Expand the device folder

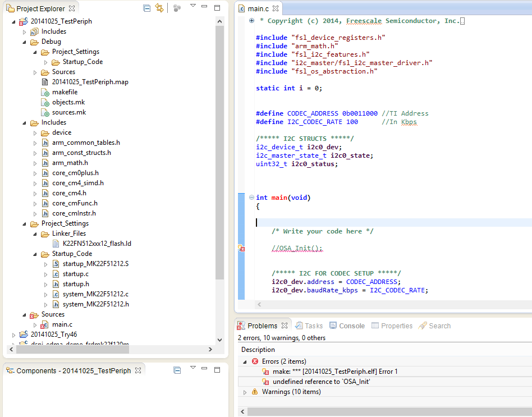pyautogui.click(x=35, y=133)
